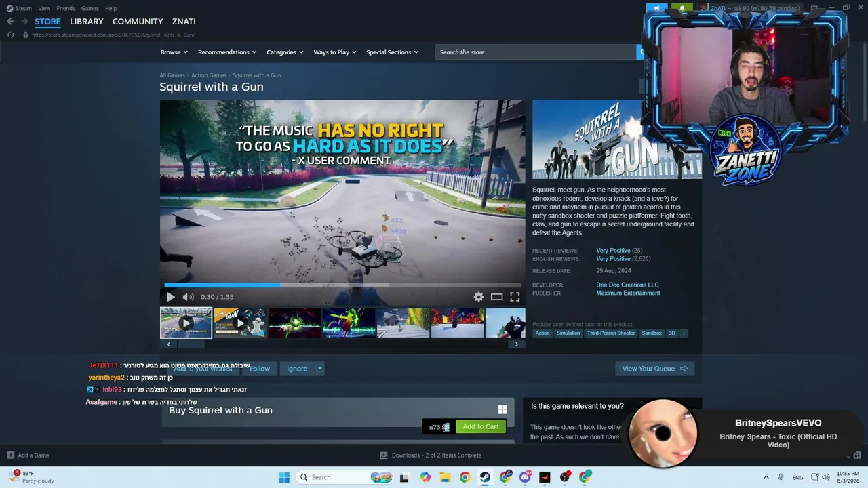868x488 pixels.
Task: Open the weather widget showing 83°F
Action: tap(31, 477)
